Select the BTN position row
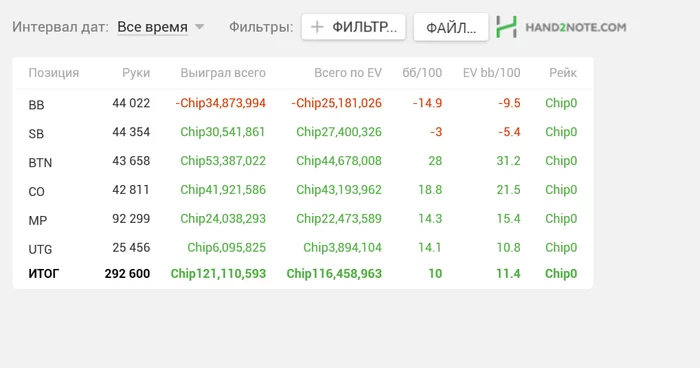 pyautogui.click(x=303, y=161)
